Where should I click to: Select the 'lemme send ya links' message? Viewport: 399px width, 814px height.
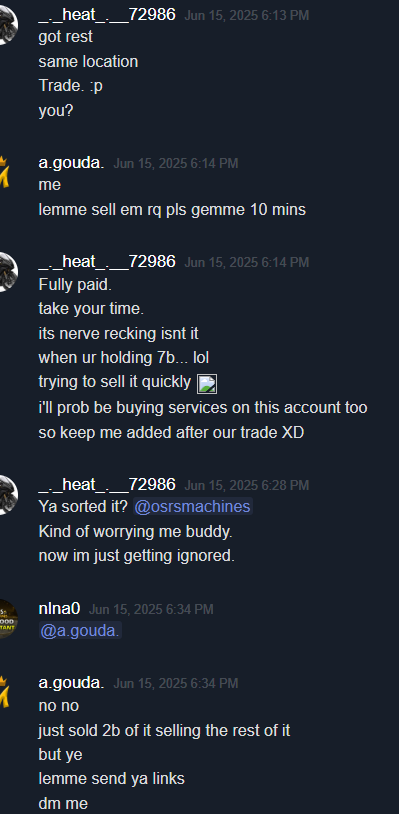(112, 779)
